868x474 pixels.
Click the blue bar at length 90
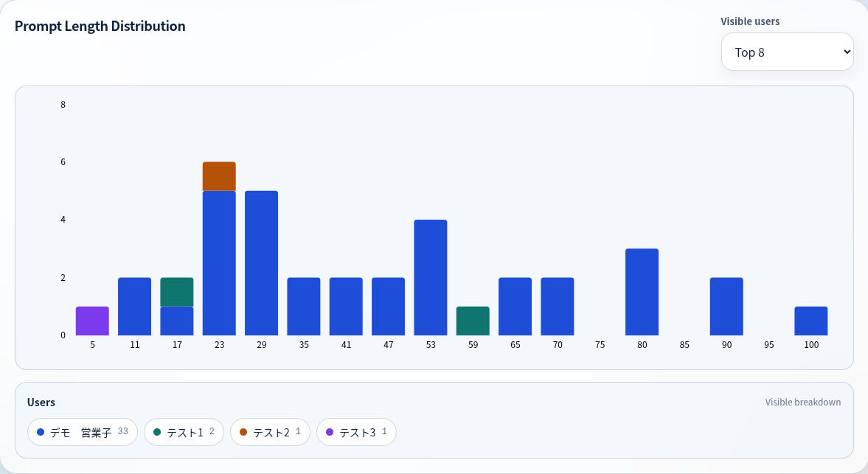[727, 307]
